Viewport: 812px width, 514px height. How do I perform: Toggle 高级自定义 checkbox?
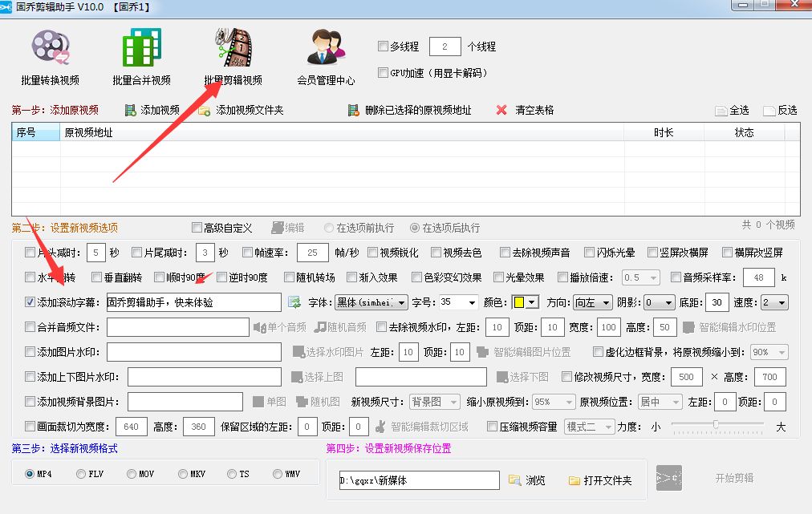[x=197, y=227]
